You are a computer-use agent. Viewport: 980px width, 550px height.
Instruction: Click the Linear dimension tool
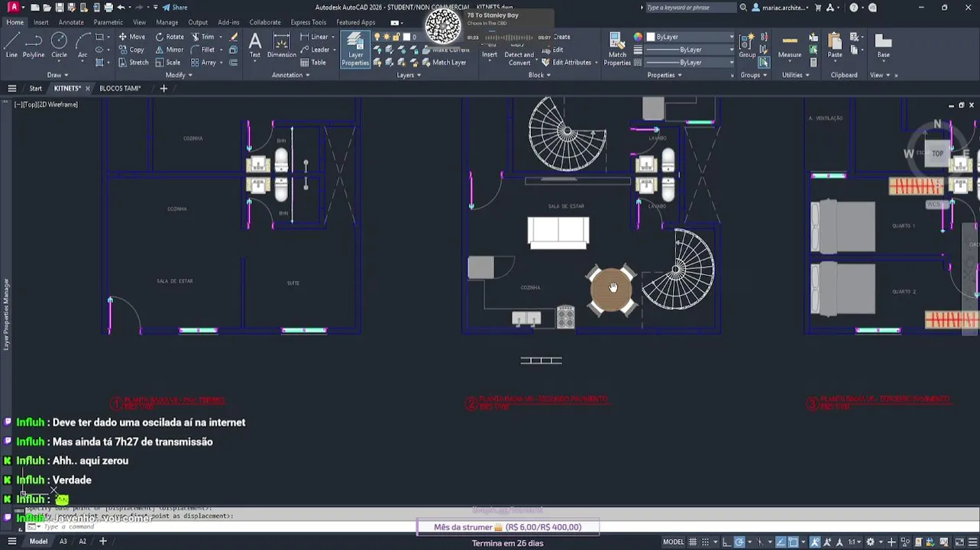[x=315, y=37]
